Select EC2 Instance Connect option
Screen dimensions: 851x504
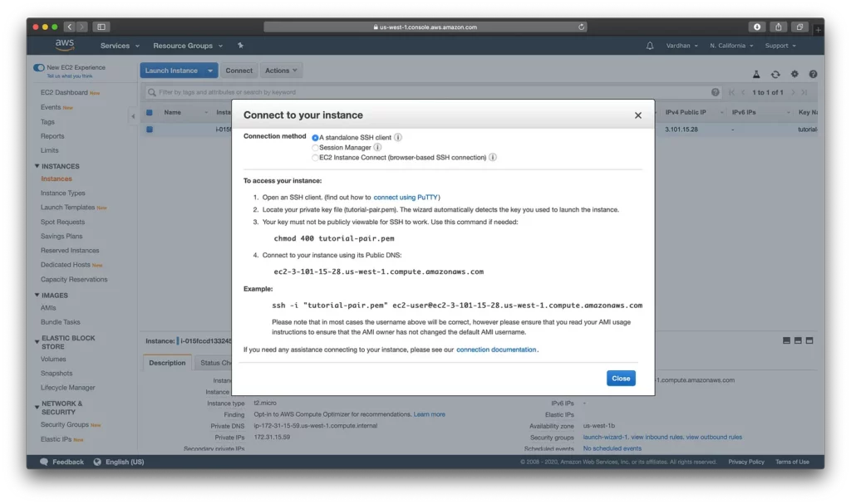click(x=315, y=158)
